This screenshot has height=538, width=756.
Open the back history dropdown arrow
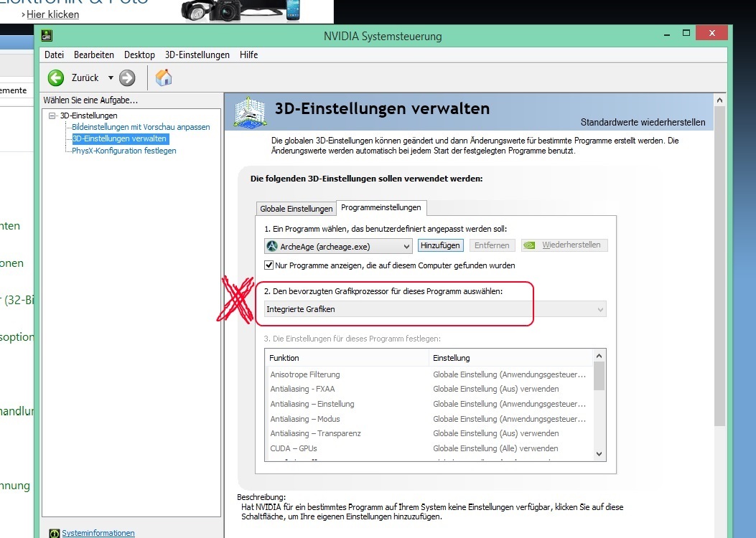(x=111, y=77)
